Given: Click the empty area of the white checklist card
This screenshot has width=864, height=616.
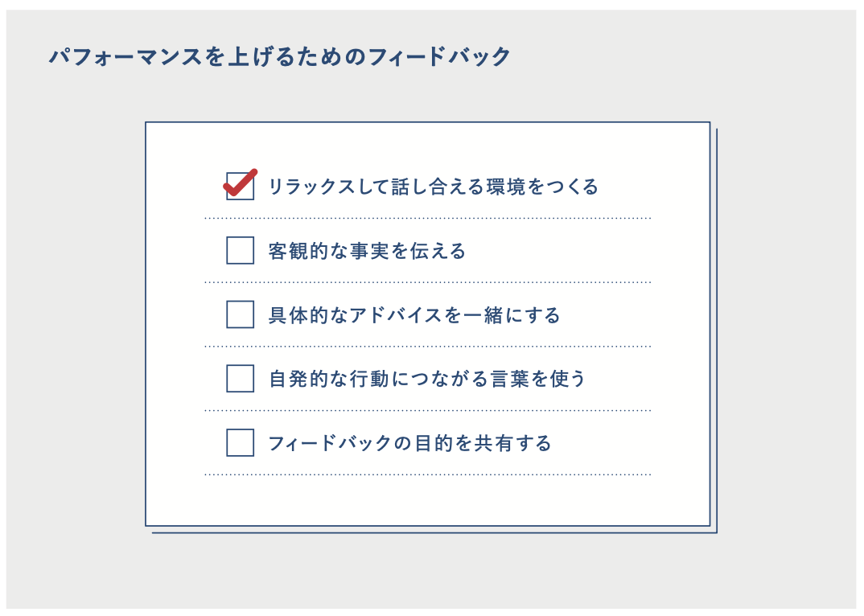Looking at the screenshot, I should tap(428, 500).
